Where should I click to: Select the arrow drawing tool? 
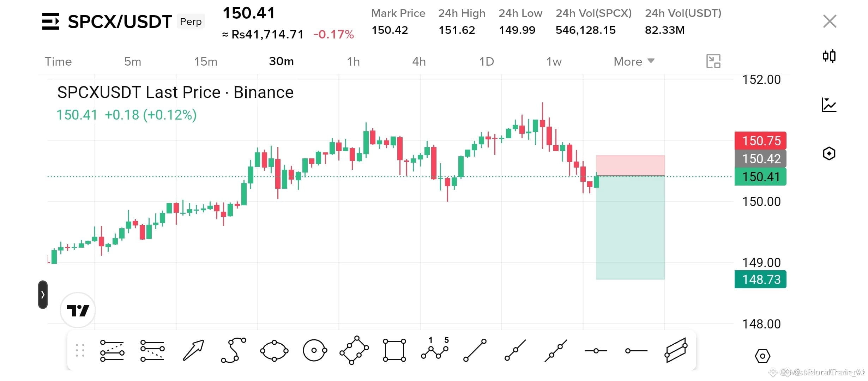tap(193, 350)
